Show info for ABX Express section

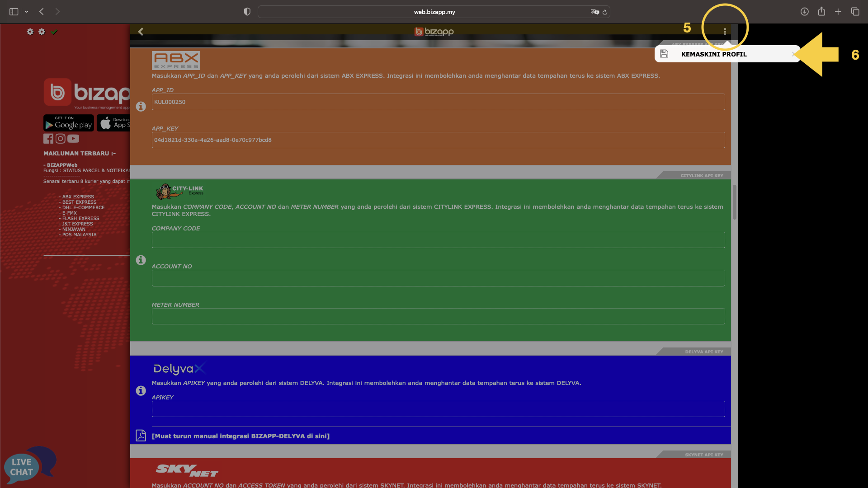pyautogui.click(x=141, y=107)
